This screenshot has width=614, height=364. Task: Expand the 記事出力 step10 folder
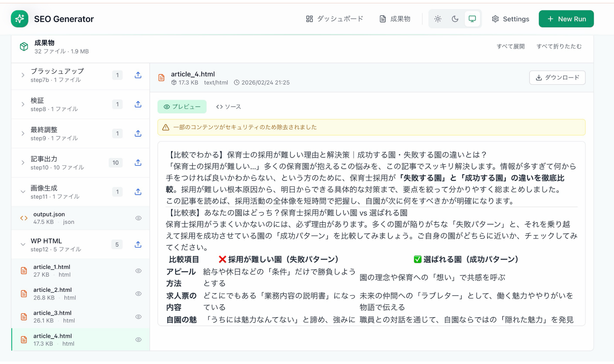point(23,163)
